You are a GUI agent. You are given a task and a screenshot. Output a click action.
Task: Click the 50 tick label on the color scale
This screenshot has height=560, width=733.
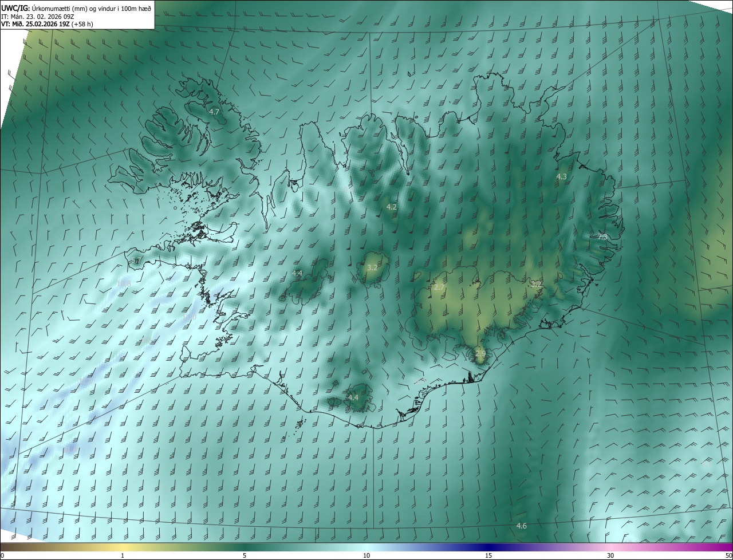pos(728,555)
